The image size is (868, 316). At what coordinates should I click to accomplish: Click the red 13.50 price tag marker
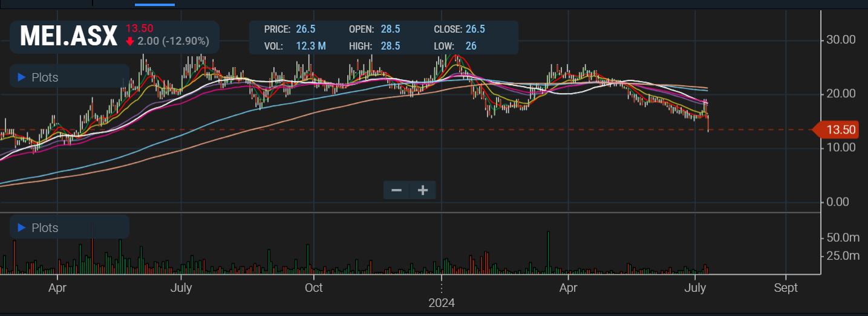(x=837, y=130)
